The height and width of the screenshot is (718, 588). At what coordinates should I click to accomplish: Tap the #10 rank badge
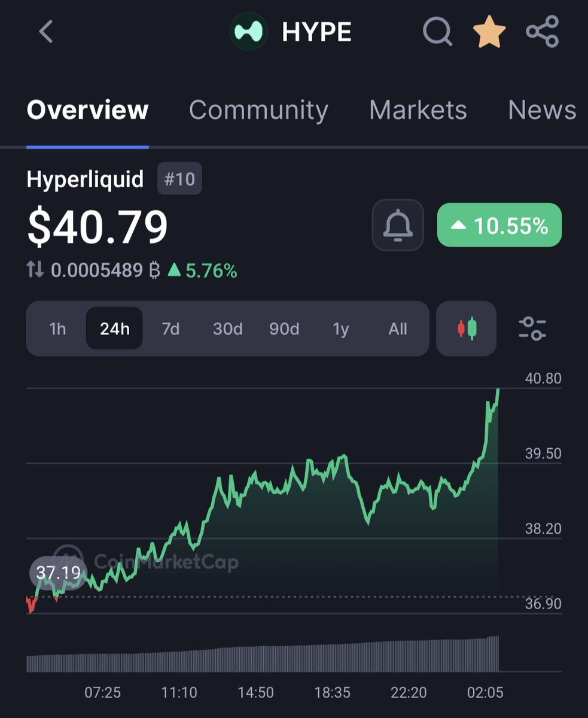tap(179, 179)
